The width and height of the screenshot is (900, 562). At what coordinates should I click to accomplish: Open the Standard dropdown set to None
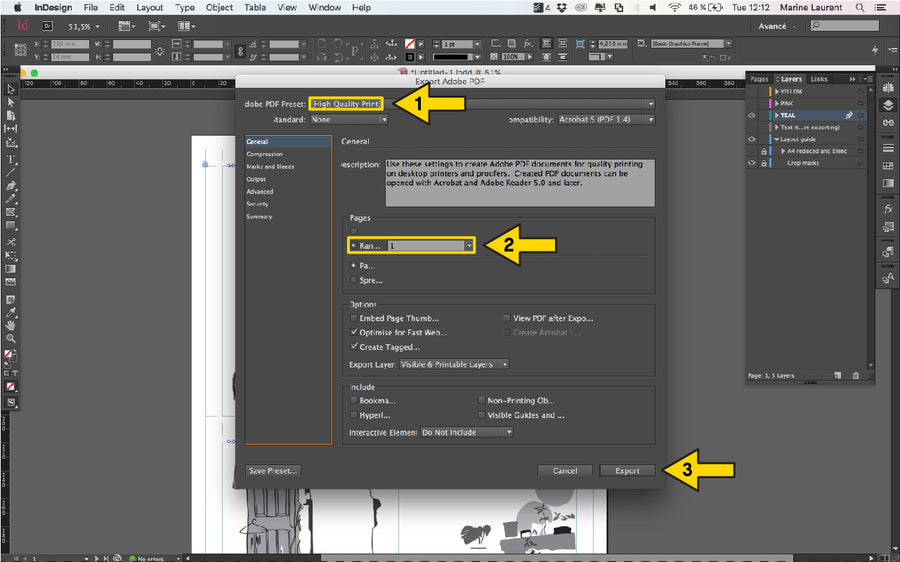(x=349, y=119)
